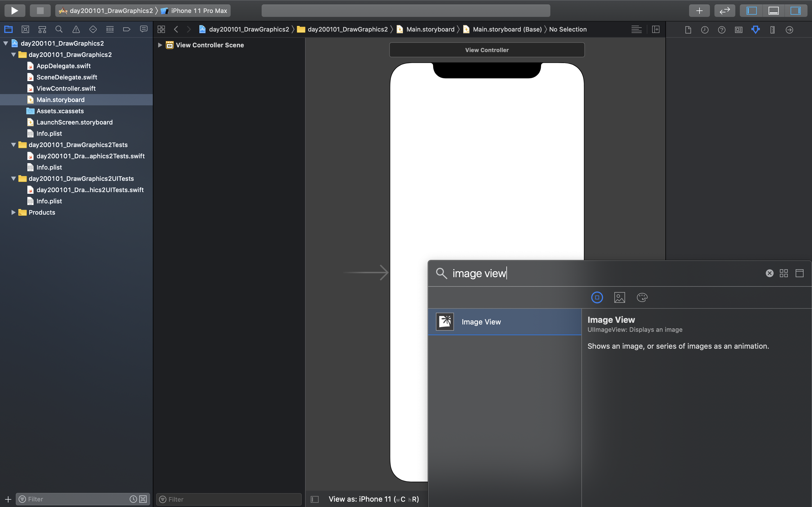The width and height of the screenshot is (812, 507).
Task: Click View as: iPhone 11 button
Action: (374, 499)
